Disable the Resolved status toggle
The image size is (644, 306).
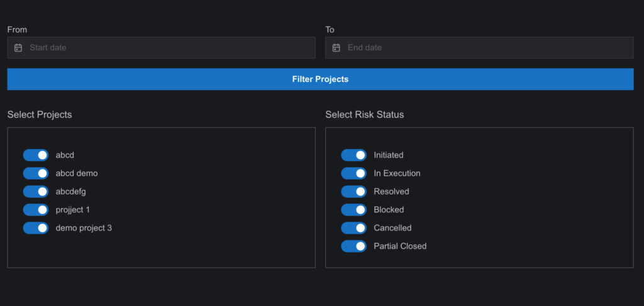pyautogui.click(x=353, y=191)
